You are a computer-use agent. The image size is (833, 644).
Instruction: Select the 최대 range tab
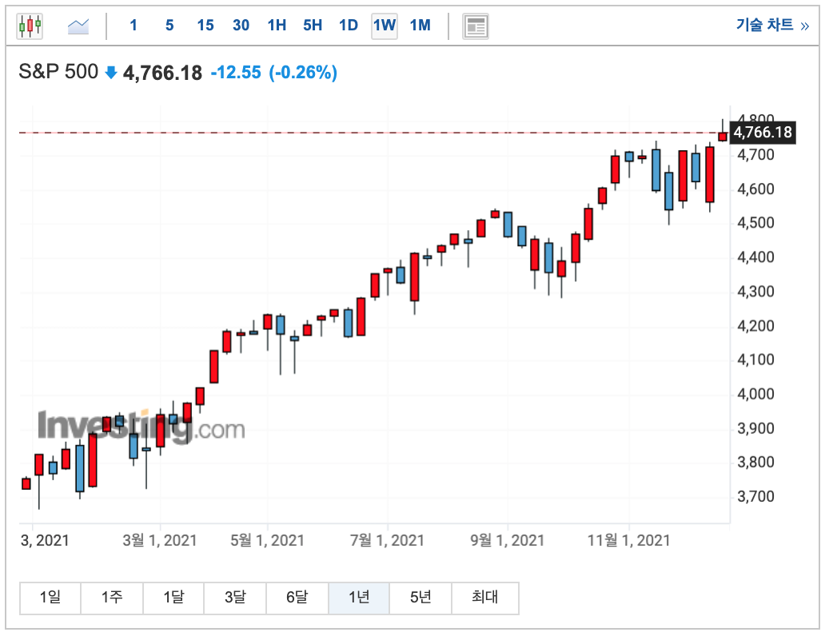coord(485,598)
